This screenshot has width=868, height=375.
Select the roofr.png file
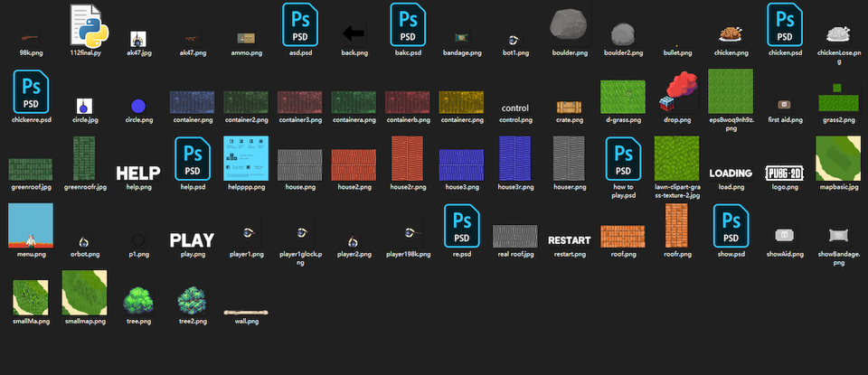676,226
